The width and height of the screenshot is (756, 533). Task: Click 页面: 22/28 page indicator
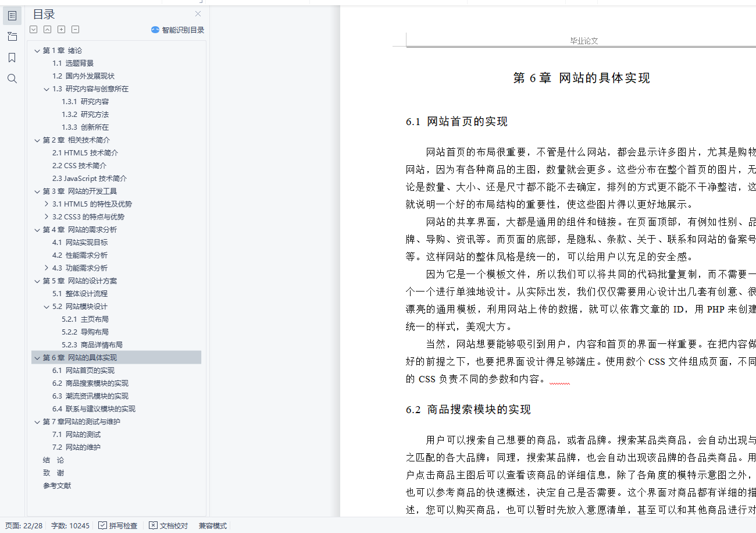pos(24,525)
